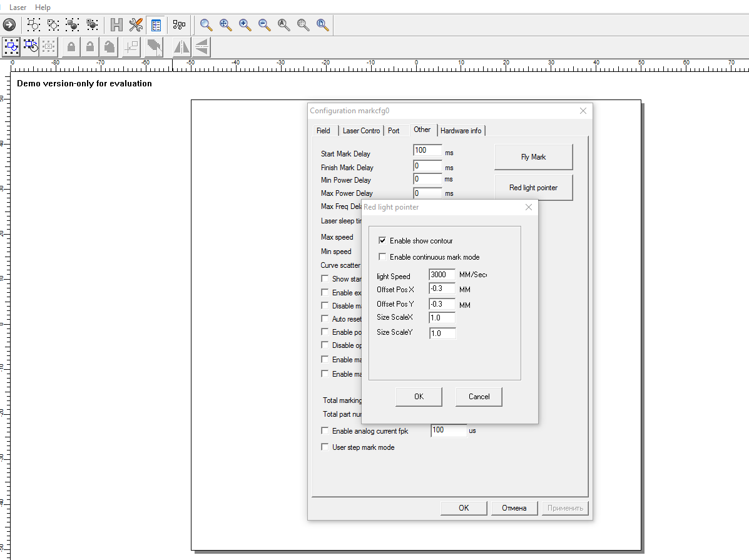
Task: Click Cancel in Red light pointer dialog
Action: tap(479, 397)
